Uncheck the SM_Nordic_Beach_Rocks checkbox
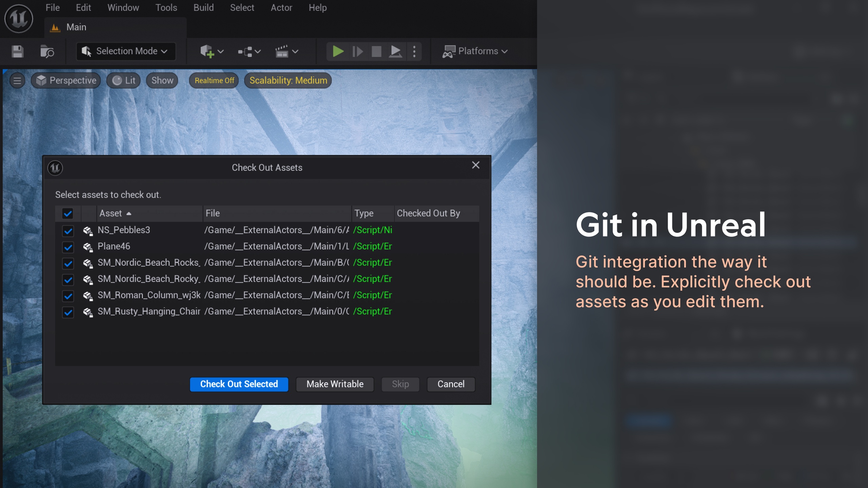This screenshot has width=868, height=488. (x=68, y=264)
